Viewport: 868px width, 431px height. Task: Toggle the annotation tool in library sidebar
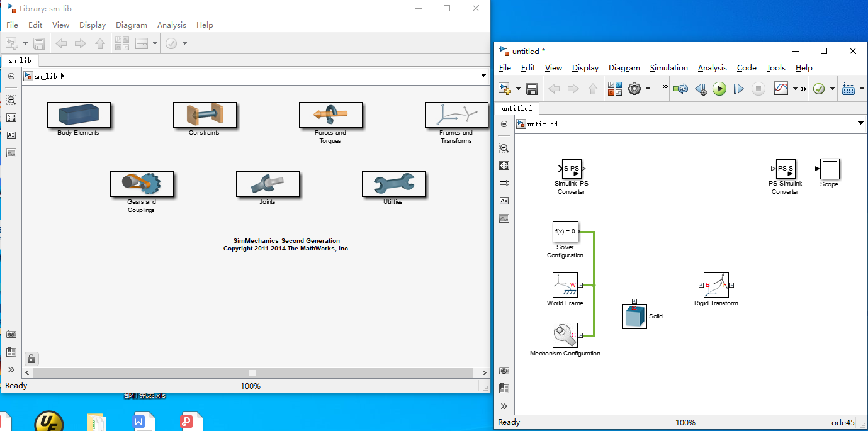[11, 135]
